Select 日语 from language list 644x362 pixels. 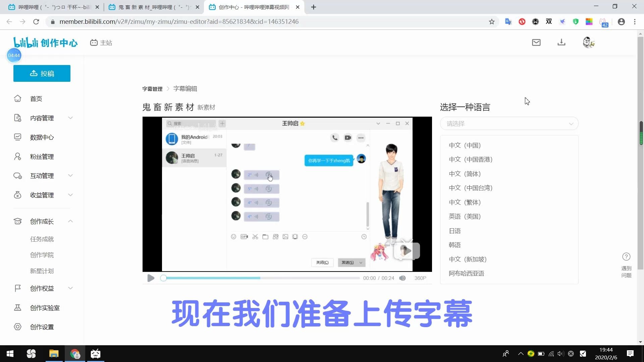coord(454,231)
